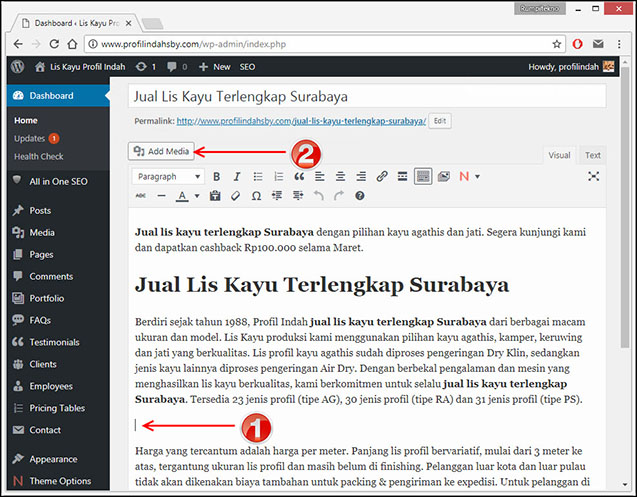637x497 pixels.
Task: Toggle italic formatting in editor toolbar
Action: coord(237,176)
